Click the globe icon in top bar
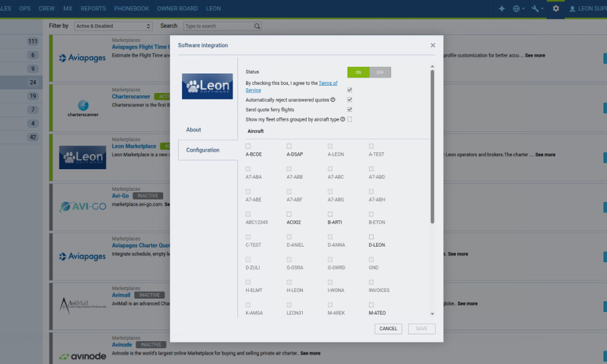 pyautogui.click(x=518, y=9)
